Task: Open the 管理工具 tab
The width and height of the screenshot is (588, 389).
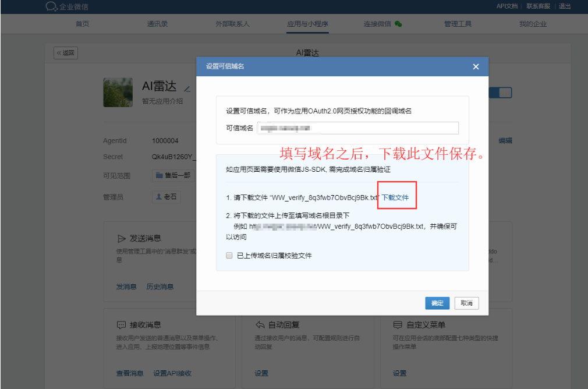Action: click(x=458, y=24)
